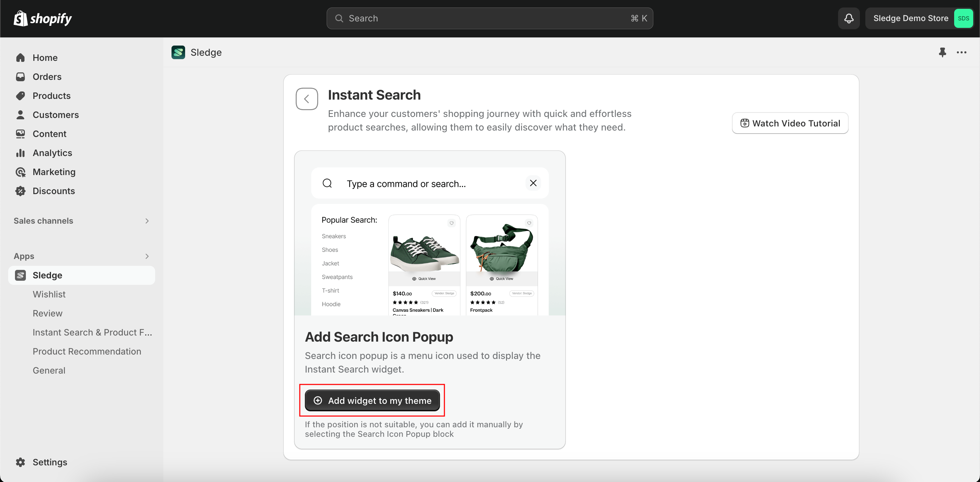The height and width of the screenshot is (482, 980).
Task: Open the three-dot more actions menu
Action: 961,52
